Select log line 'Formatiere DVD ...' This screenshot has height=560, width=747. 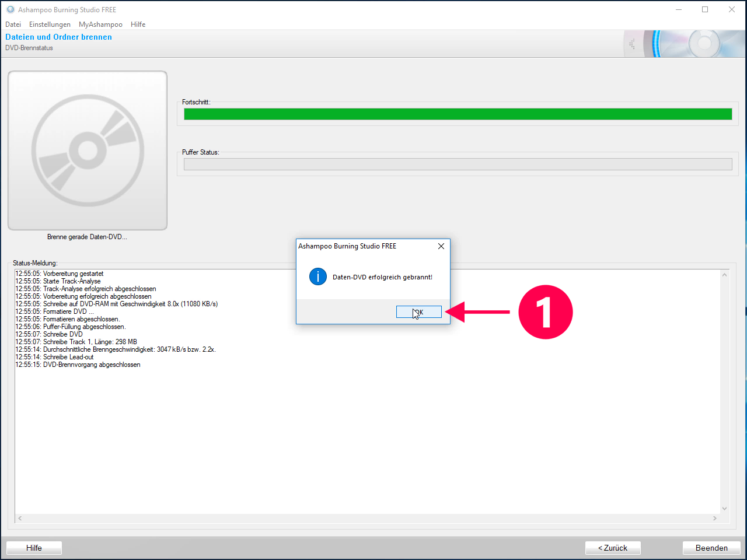(x=54, y=311)
